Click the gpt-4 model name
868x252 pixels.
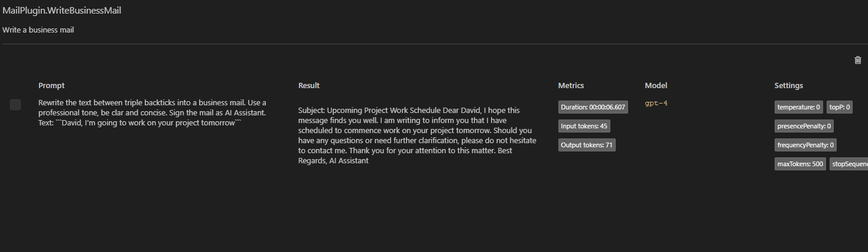coord(656,104)
